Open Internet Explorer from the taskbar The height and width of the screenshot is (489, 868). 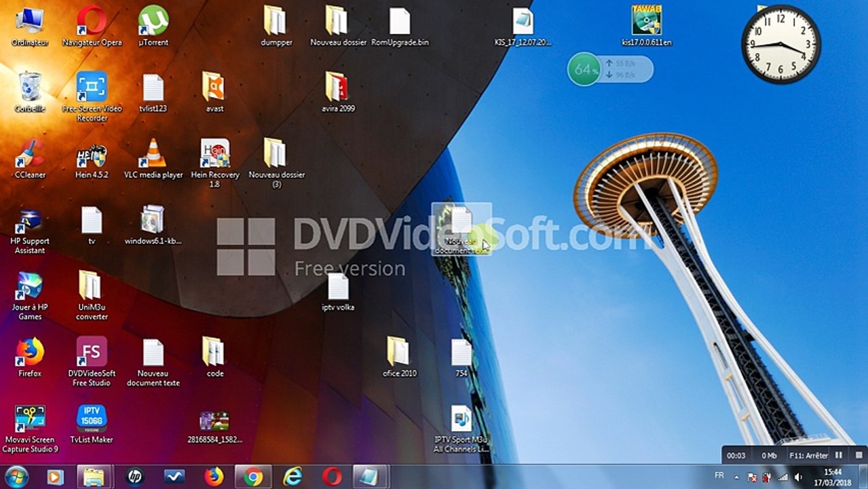(x=293, y=477)
